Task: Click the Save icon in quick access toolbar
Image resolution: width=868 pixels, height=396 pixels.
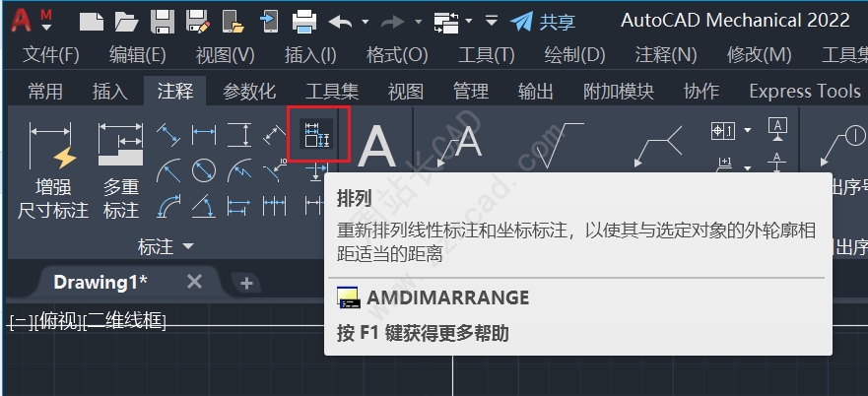Action: (163, 22)
